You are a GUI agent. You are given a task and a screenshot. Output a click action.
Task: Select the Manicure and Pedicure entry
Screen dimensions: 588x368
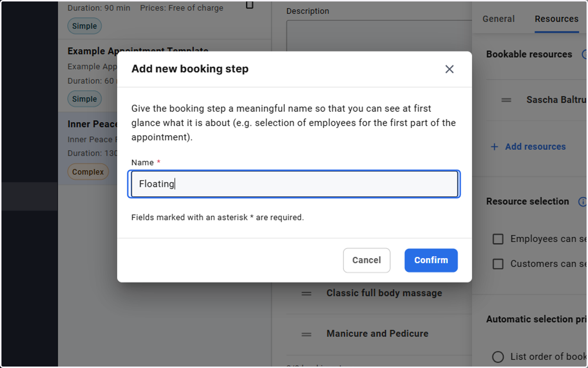(377, 333)
